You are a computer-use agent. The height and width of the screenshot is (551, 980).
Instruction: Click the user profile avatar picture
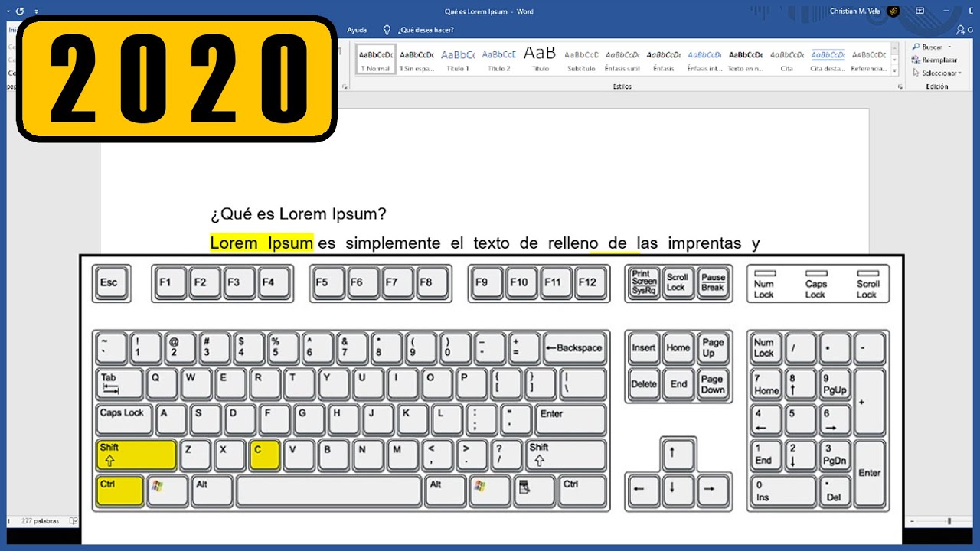click(x=893, y=11)
